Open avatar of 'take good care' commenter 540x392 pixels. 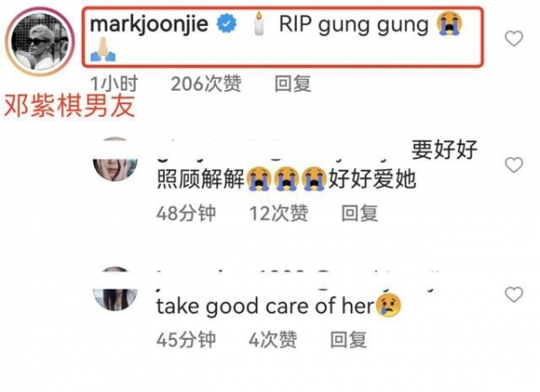[115, 289]
